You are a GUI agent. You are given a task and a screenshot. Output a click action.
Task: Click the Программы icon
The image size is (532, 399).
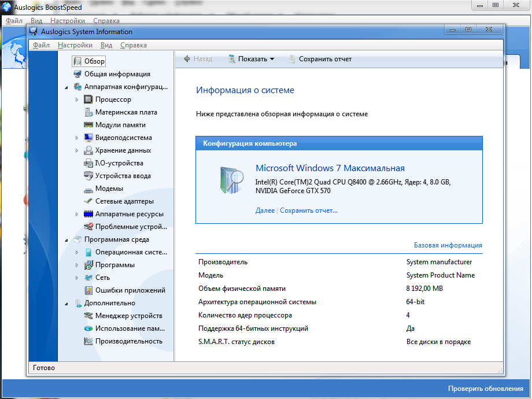click(x=88, y=265)
